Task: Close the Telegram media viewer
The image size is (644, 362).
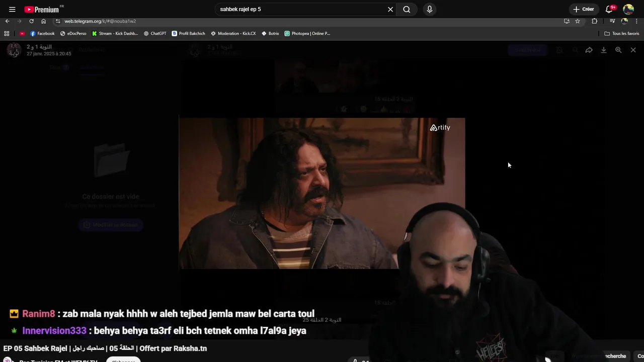Action: click(x=633, y=50)
